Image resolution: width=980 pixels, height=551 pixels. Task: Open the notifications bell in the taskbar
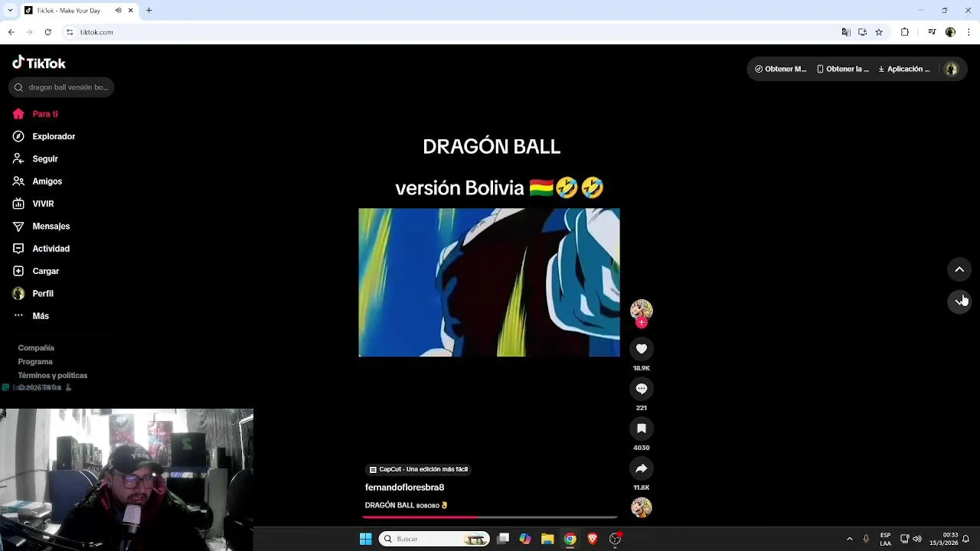pos(966,539)
